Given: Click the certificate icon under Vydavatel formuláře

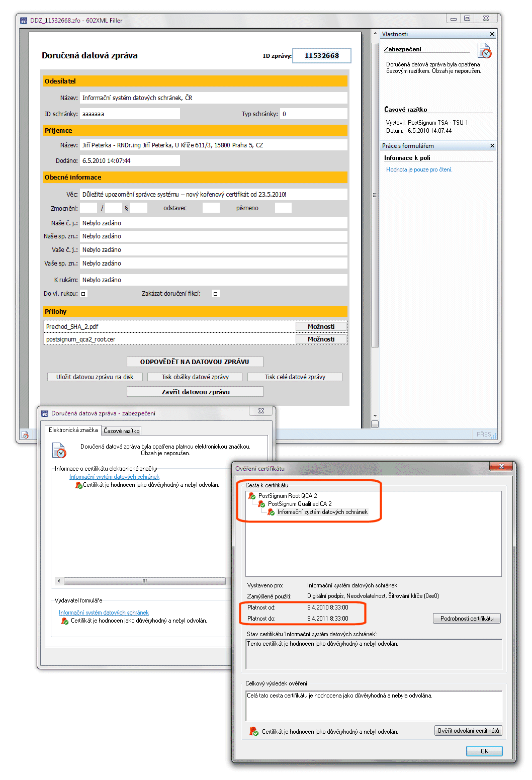Looking at the screenshot, I should point(65,621).
